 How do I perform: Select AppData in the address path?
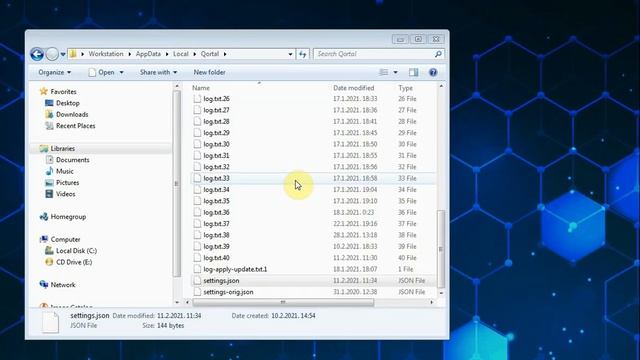tap(148, 54)
